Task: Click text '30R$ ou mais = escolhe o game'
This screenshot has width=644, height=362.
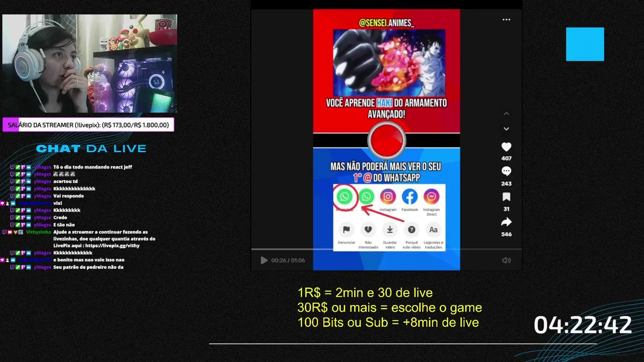Action: click(390, 308)
